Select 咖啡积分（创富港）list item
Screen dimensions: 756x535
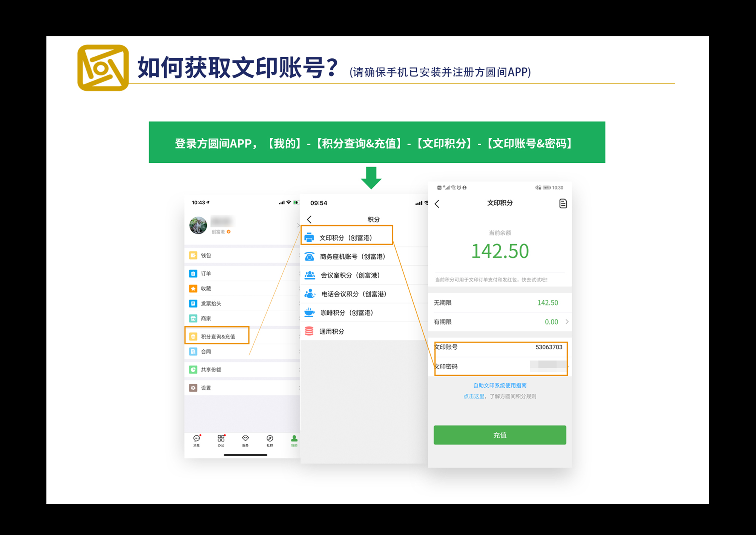[x=364, y=313]
